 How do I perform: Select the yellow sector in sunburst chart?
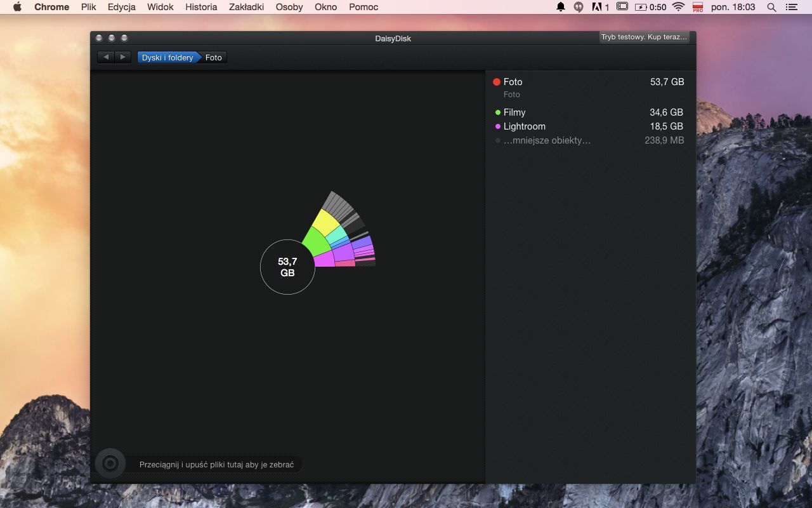point(325,223)
